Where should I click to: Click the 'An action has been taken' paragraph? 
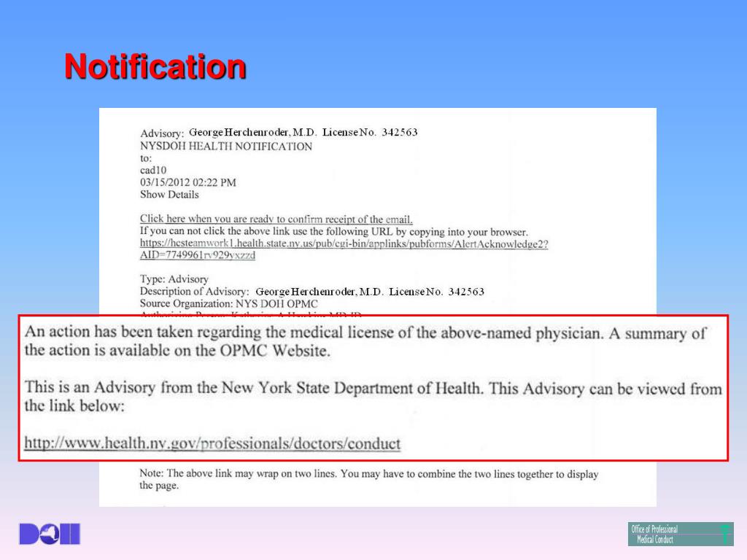pos(365,341)
